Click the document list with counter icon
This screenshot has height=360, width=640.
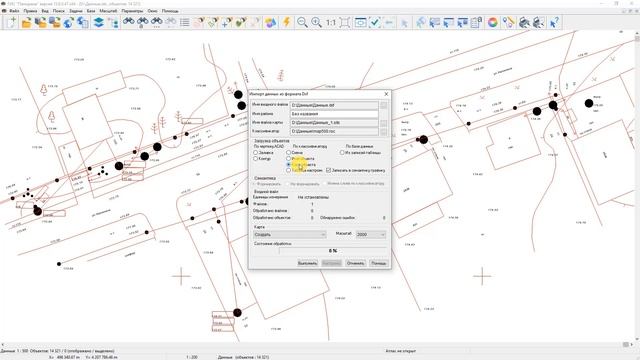(x=476, y=22)
